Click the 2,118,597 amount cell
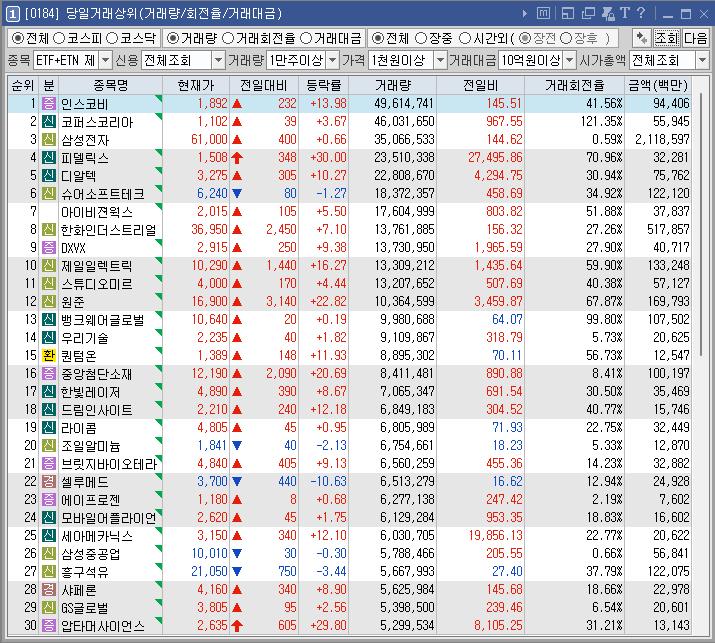The image size is (715, 643). click(x=662, y=140)
